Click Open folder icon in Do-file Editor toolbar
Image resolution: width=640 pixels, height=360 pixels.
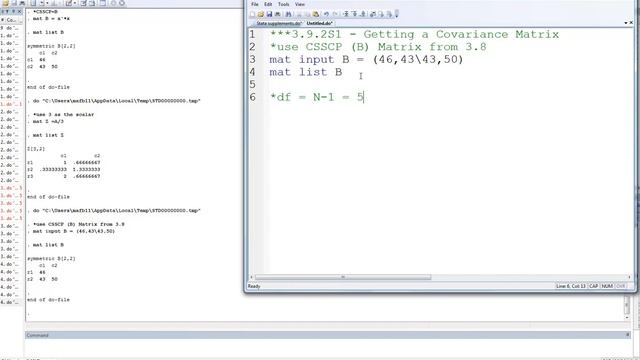click(260, 14)
